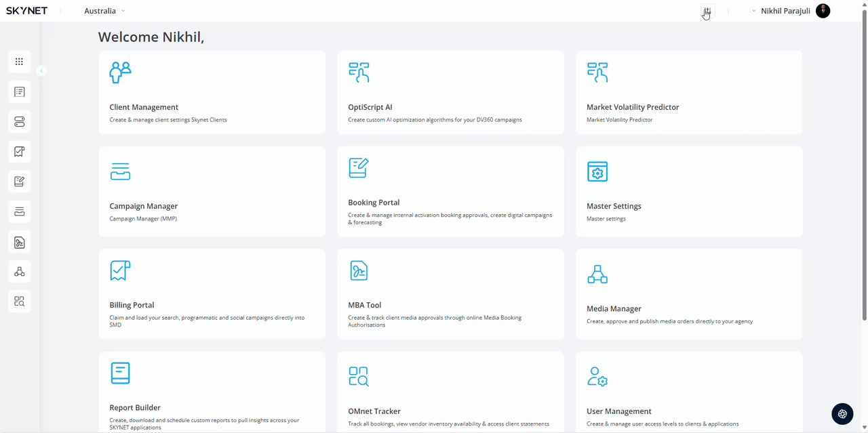Image resolution: width=868 pixels, height=433 pixels.
Task: Open the round help widget at bottom right
Action: click(x=842, y=414)
